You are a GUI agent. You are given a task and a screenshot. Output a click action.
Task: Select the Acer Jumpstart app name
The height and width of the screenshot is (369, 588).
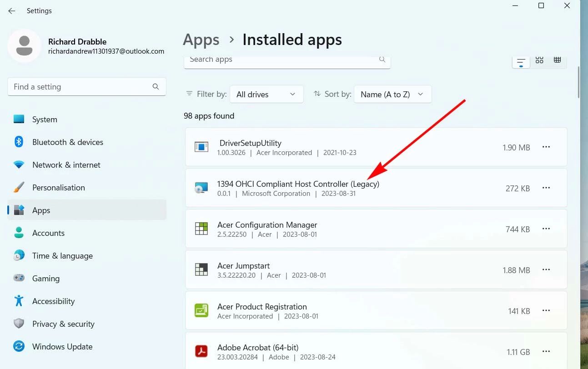(x=243, y=266)
